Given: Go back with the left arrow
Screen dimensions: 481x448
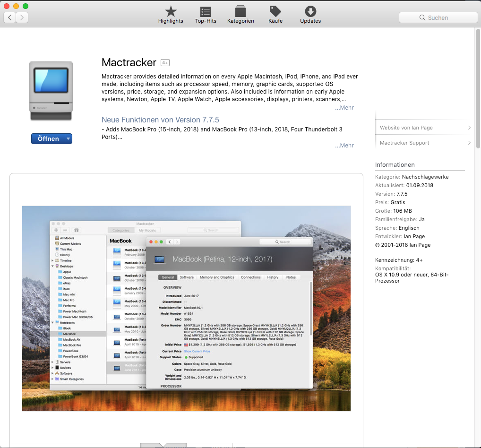Looking at the screenshot, I should (x=10, y=17).
